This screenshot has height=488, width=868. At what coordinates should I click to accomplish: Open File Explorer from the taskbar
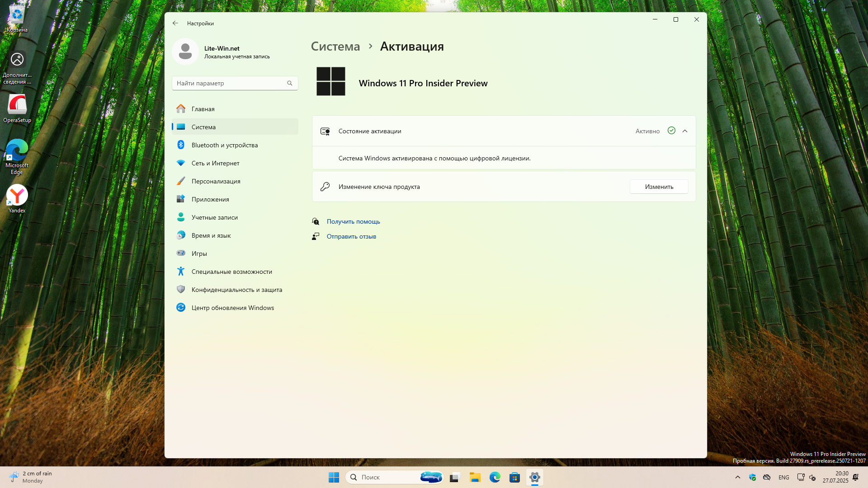pos(475,477)
